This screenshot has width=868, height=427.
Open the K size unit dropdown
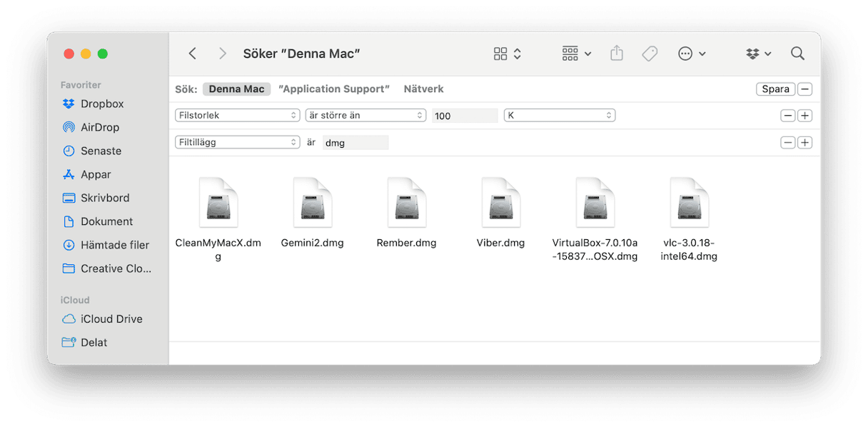click(560, 116)
